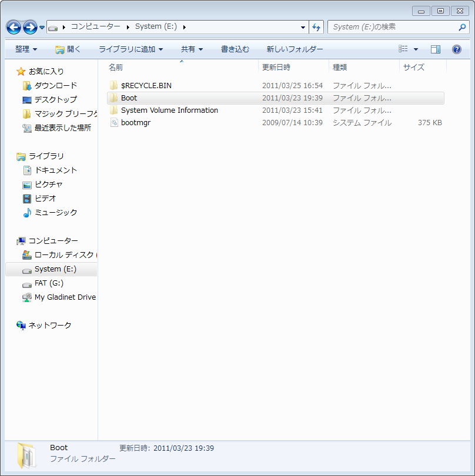Click the 2011/03/25 16:54 date cell
This screenshot has width=475, height=476.
(x=292, y=86)
